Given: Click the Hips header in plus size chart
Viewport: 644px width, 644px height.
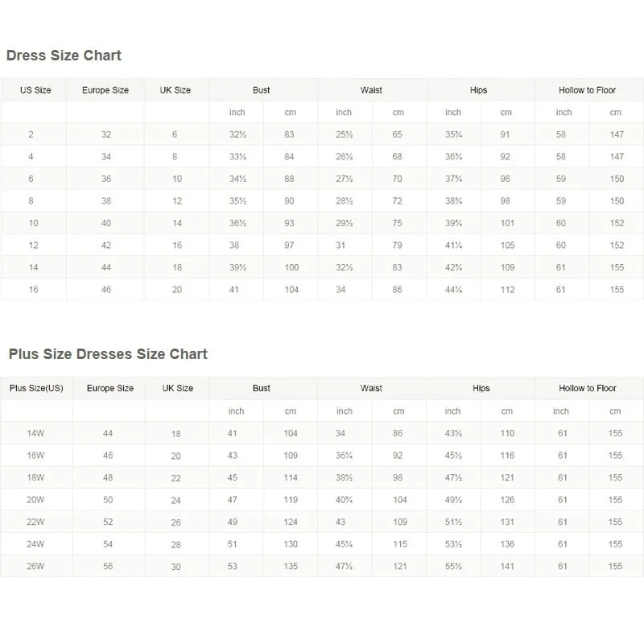Looking at the screenshot, I should pyautogui.click(x=481, y=388).
